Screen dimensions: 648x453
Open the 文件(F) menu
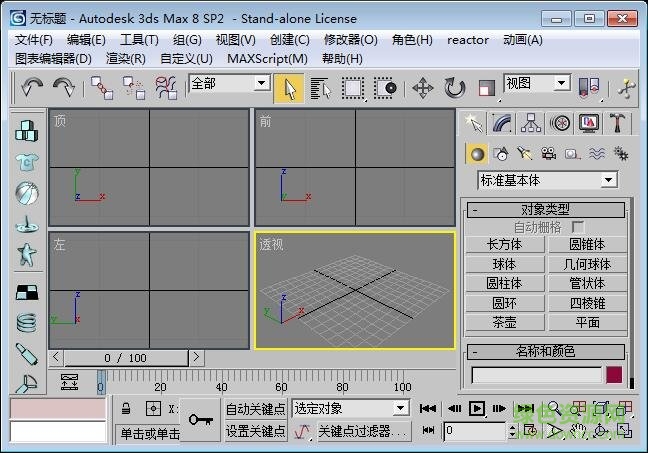tap(34, 40)
